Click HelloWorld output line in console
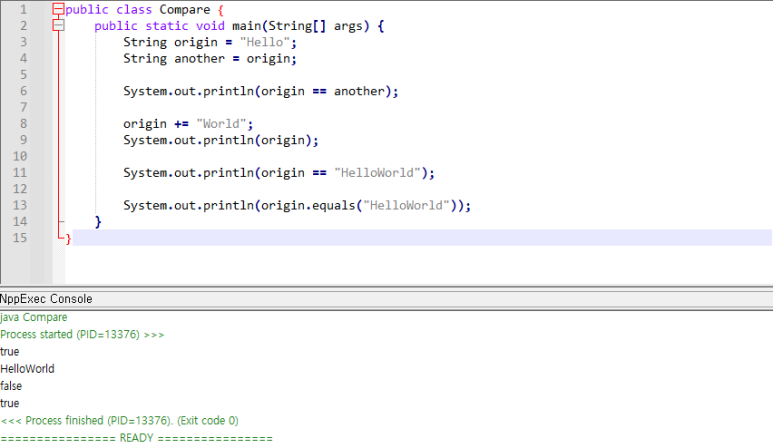 (27, 369)
